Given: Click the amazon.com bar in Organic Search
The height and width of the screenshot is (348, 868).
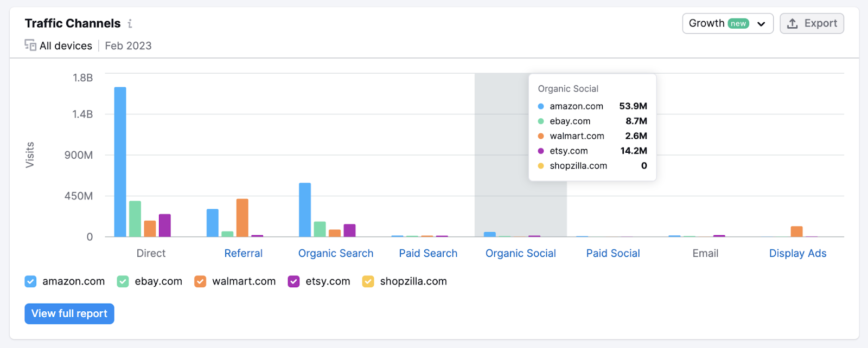Looking at the screenshot, I should 305,210.
